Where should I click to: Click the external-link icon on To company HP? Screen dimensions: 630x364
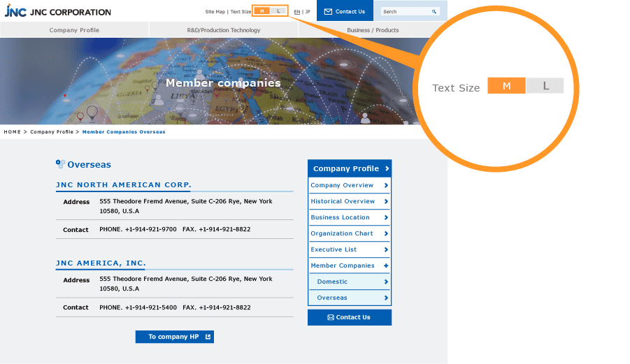(208, 337)
